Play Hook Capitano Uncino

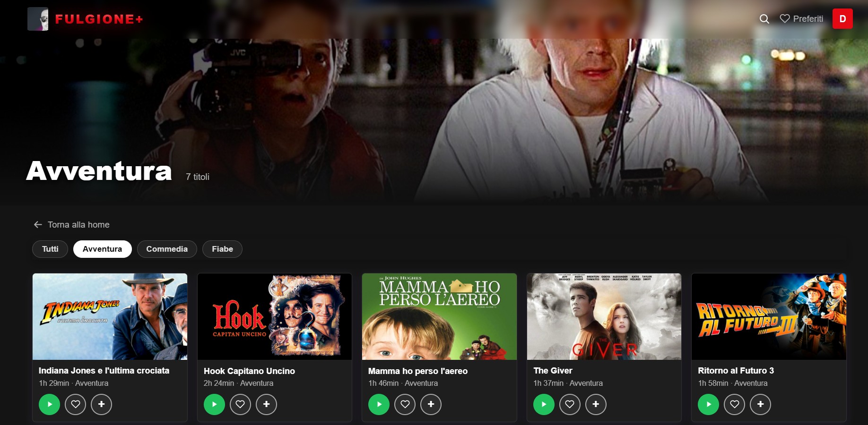coord(214,404)
